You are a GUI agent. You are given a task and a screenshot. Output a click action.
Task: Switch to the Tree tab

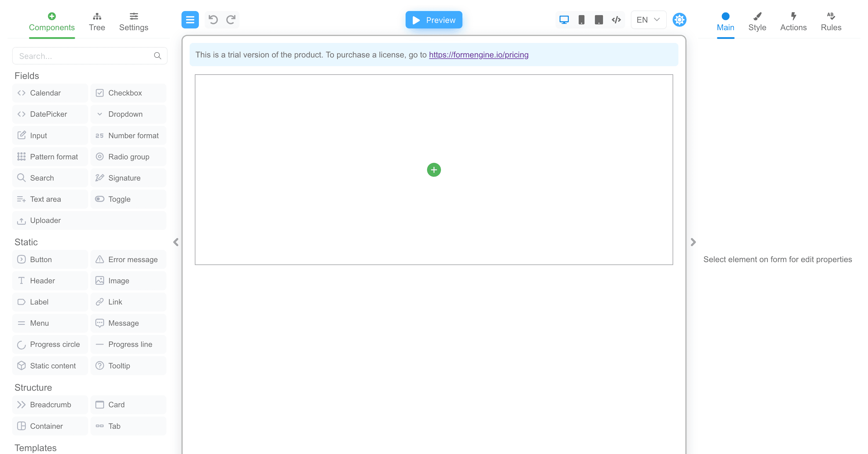coord(97,21)
